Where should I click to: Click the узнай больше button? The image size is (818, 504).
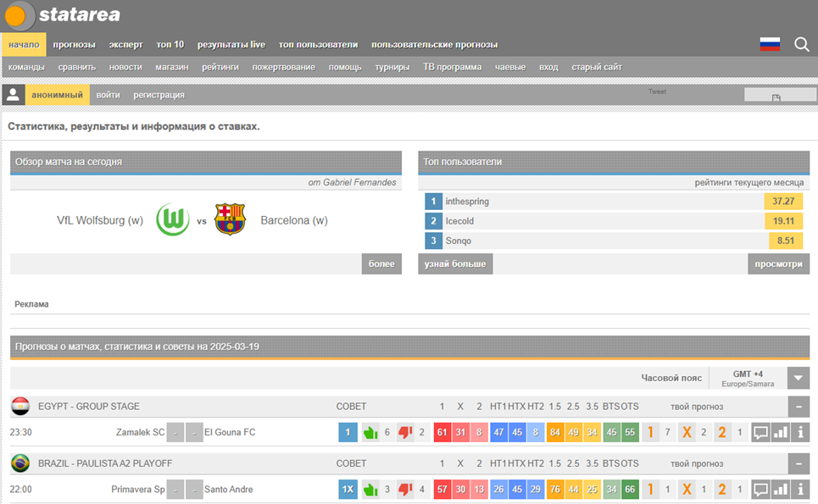pos(455,264)
